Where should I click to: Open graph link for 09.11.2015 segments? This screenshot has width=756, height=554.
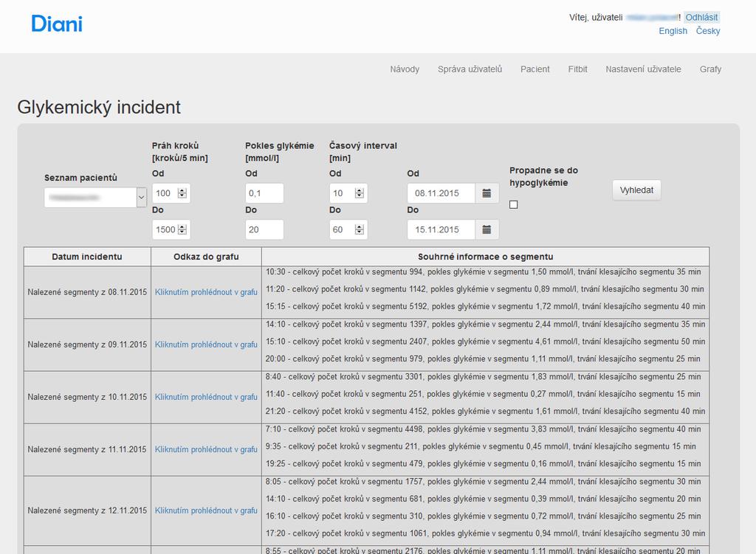click(206, 344)
